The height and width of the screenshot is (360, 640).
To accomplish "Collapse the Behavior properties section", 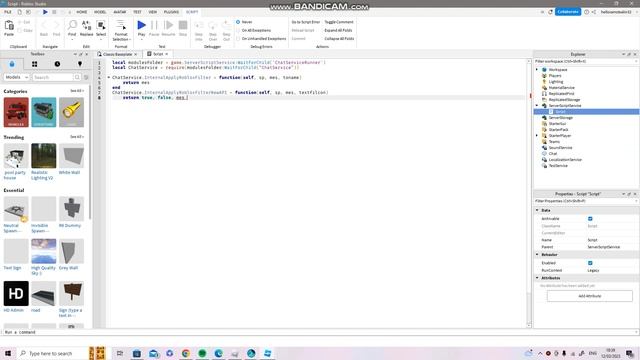I will point(538,255).
